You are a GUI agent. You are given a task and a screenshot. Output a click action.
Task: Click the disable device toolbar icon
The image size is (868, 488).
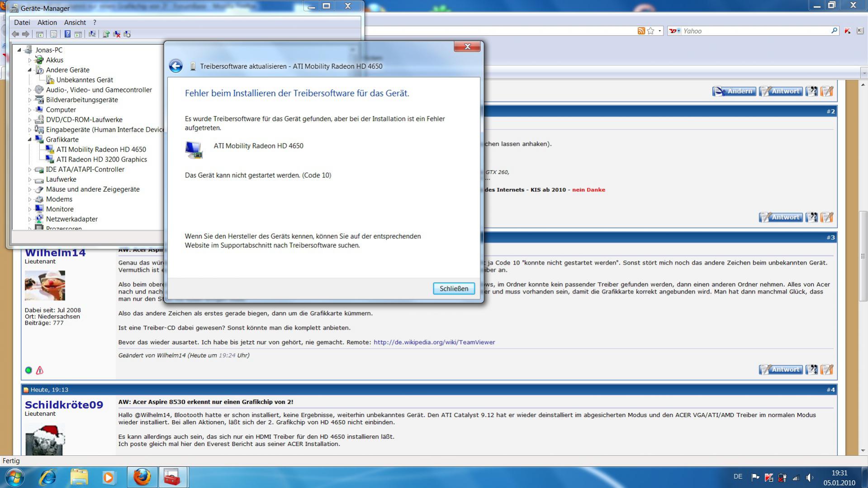[x=127, y=34]
